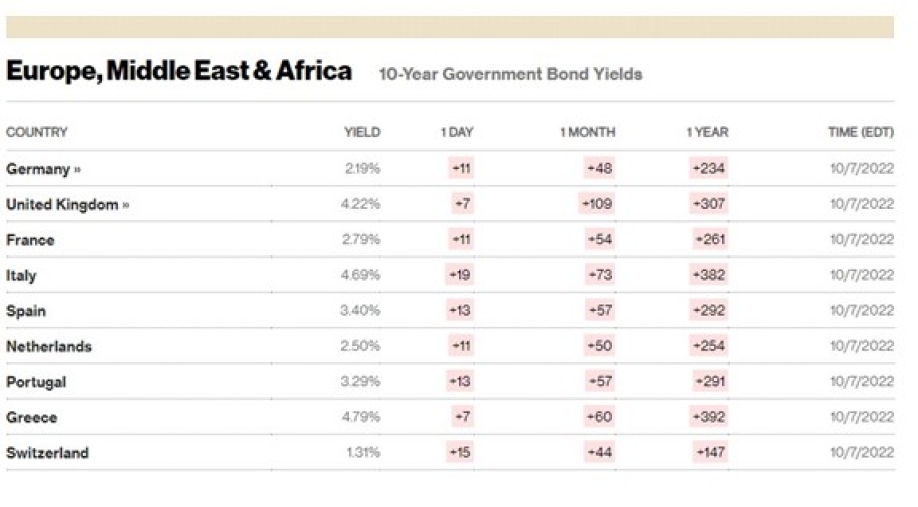Click the 1 DAY column header
The image size is (918, 507).
click(x=457, y=132)
